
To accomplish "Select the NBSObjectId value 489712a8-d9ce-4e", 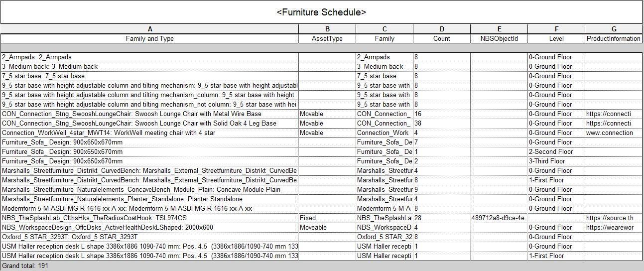I will (x=499, y=218).
